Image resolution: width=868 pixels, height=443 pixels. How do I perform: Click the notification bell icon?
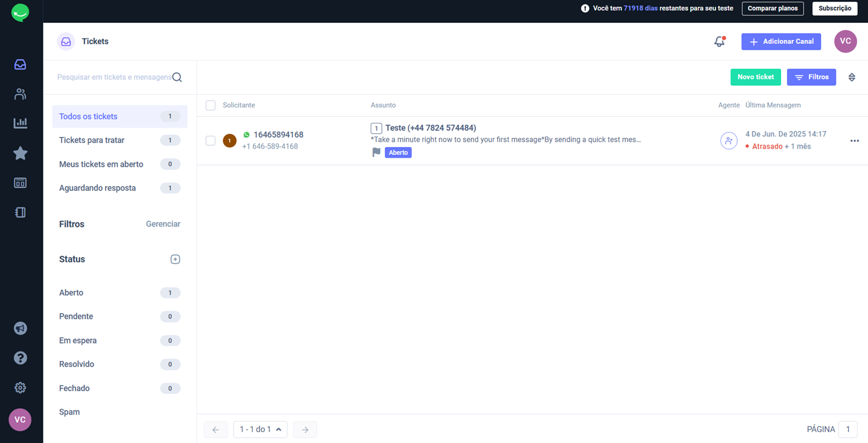(x=720, y=42)
